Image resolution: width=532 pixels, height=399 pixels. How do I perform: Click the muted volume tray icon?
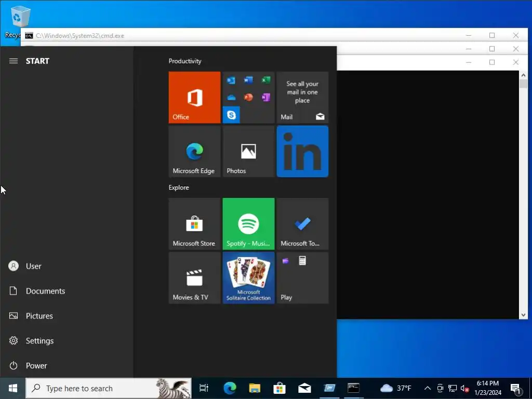464,388
